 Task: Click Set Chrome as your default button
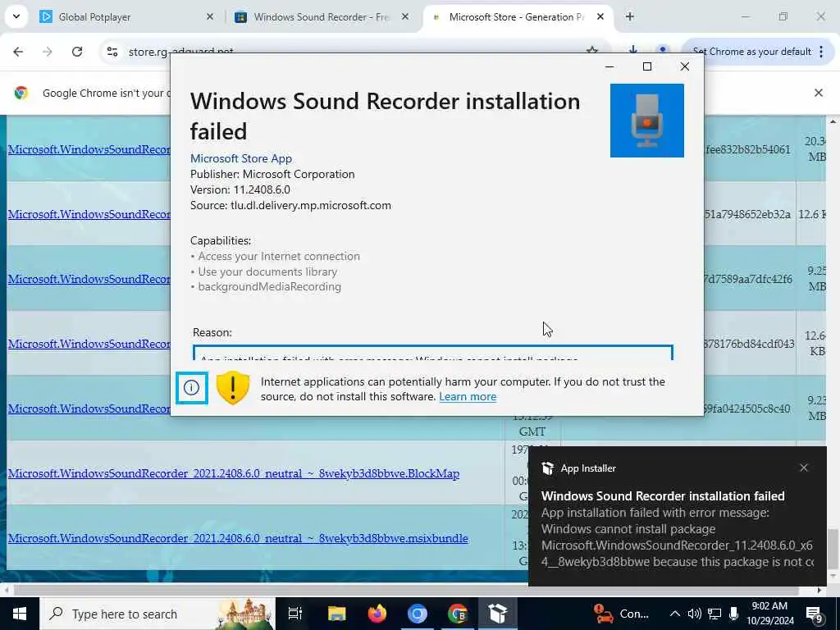pos(751,52)
